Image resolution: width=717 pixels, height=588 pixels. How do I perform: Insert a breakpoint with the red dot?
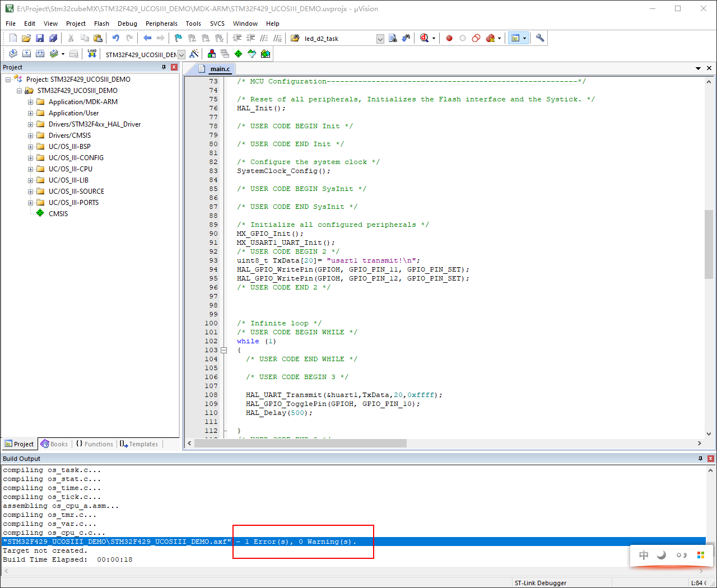pyautogui.click(x=449, y=38)
